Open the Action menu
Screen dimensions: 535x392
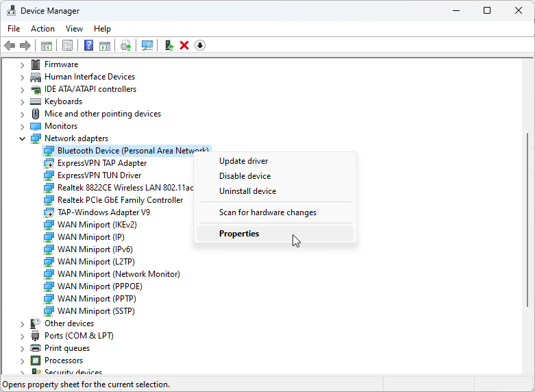tap(42, 29)
